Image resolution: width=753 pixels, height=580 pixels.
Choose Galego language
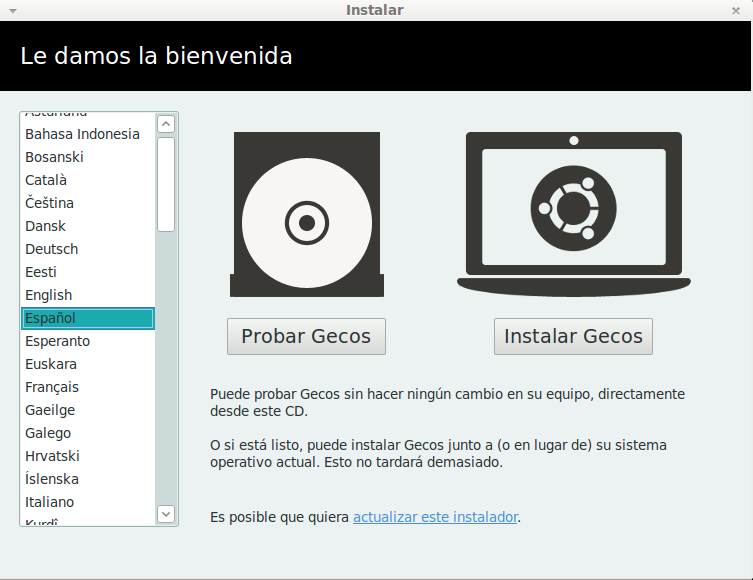pos(88,433)
